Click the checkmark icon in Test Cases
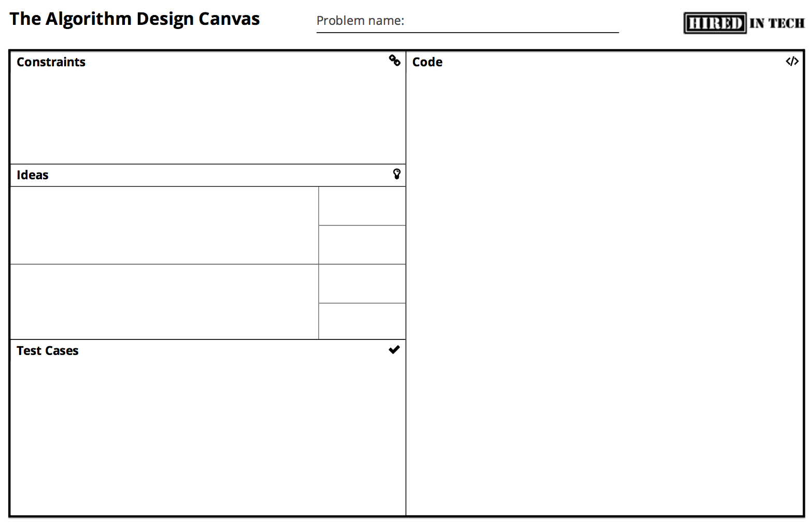 coord(394,350)
